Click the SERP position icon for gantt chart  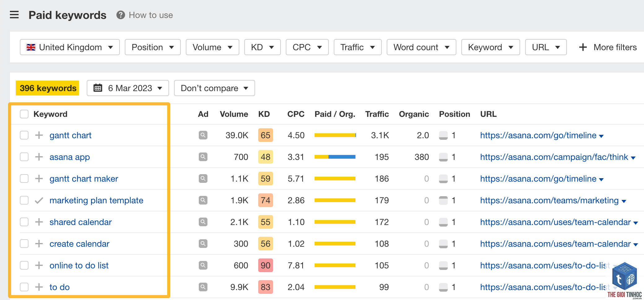443,135
